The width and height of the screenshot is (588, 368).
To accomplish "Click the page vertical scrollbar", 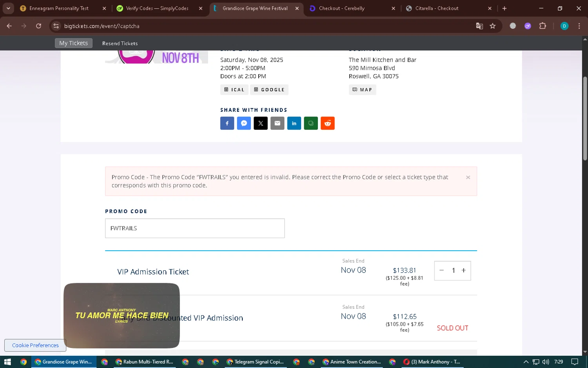I will (x=585, y=118).
